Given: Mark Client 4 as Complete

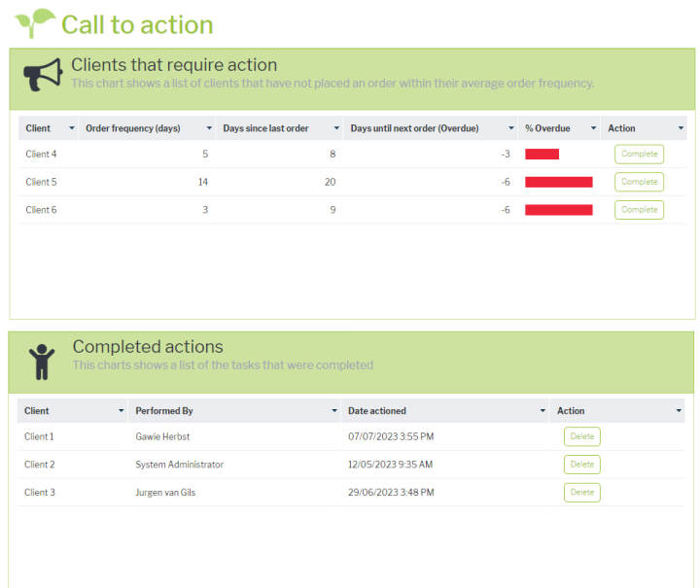Looking at the screenshot, I should (639, 154).
